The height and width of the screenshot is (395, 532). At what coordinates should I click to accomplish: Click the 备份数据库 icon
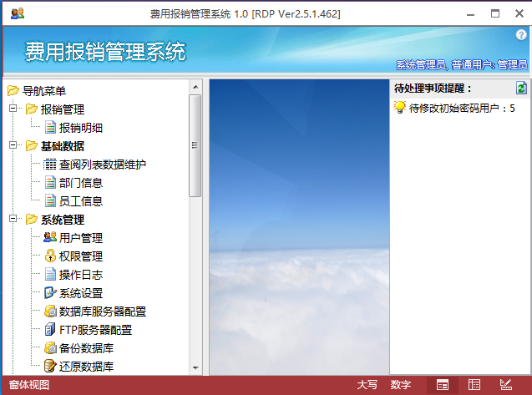[x=50, y=348]
